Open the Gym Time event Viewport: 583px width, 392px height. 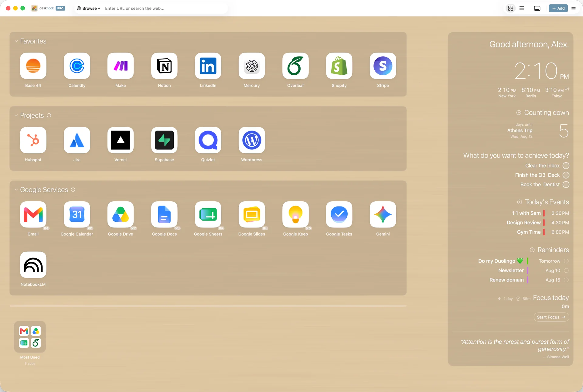point(543,232)
